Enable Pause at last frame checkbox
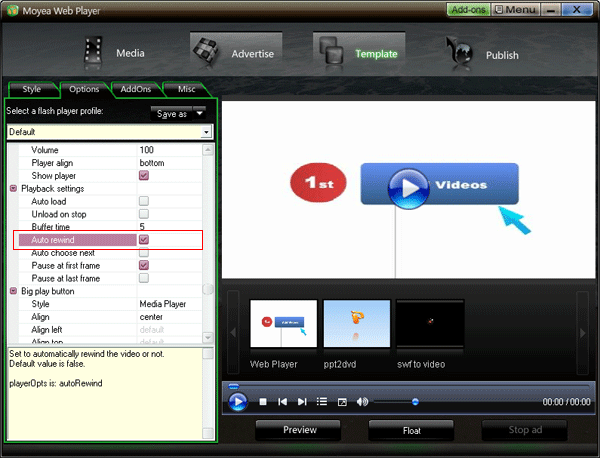The image size is (600, 458). tap(144, 278)
